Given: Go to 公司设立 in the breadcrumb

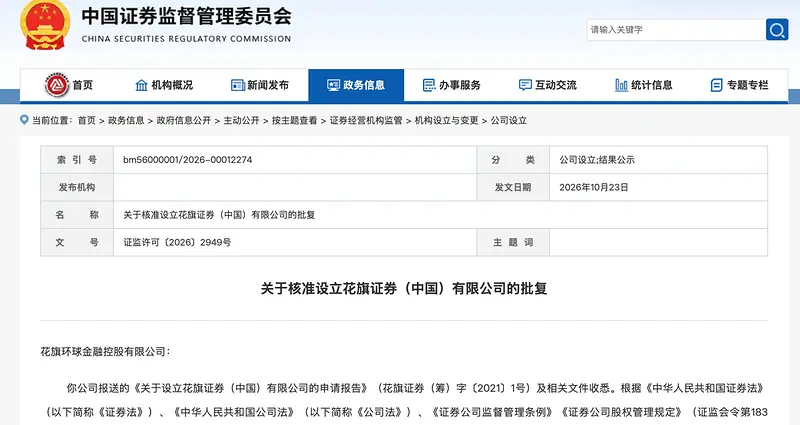Looking at the screenshot, I should coord(509,120).
